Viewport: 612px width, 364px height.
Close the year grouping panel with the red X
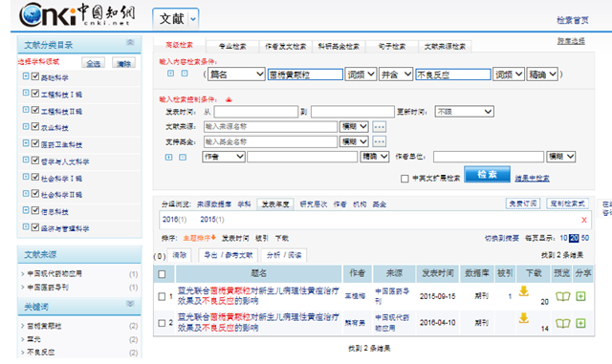(x=584, y=220)
